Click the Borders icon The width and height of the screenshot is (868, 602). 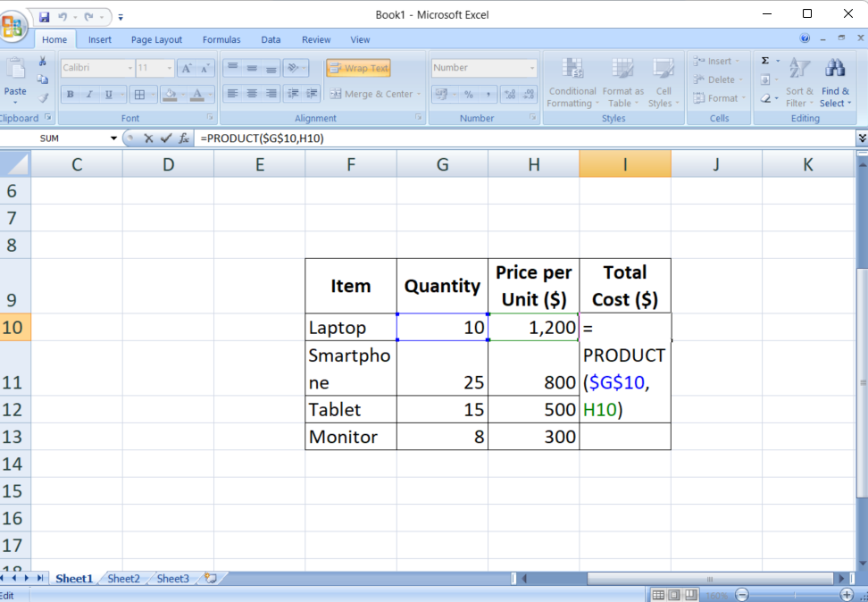pos(139,95)
